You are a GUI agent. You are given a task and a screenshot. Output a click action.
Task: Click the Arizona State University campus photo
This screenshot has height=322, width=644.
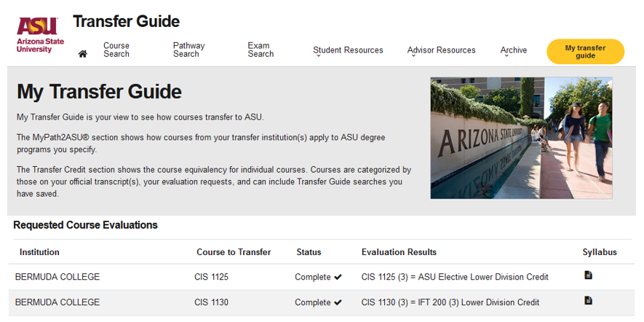521,138
